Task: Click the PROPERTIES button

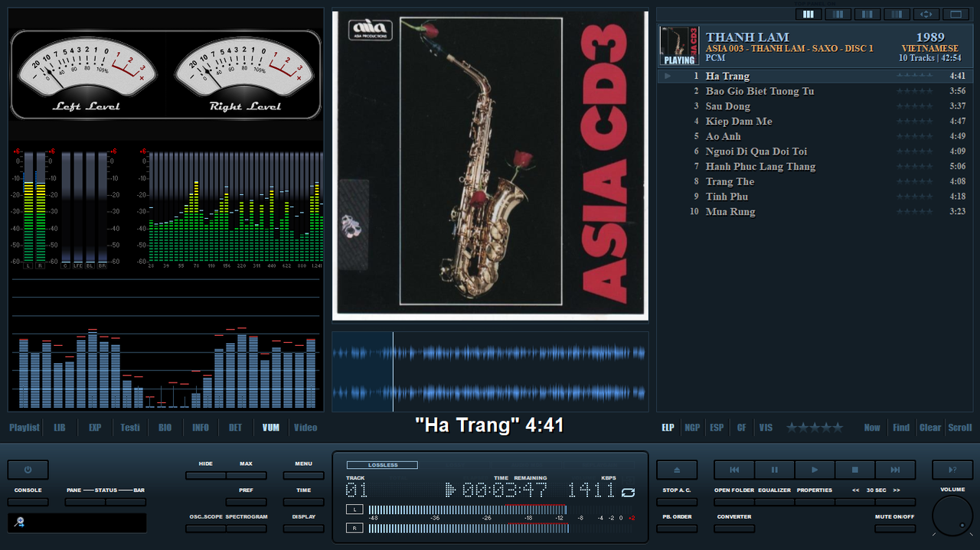Action: (x=815, y=502)
